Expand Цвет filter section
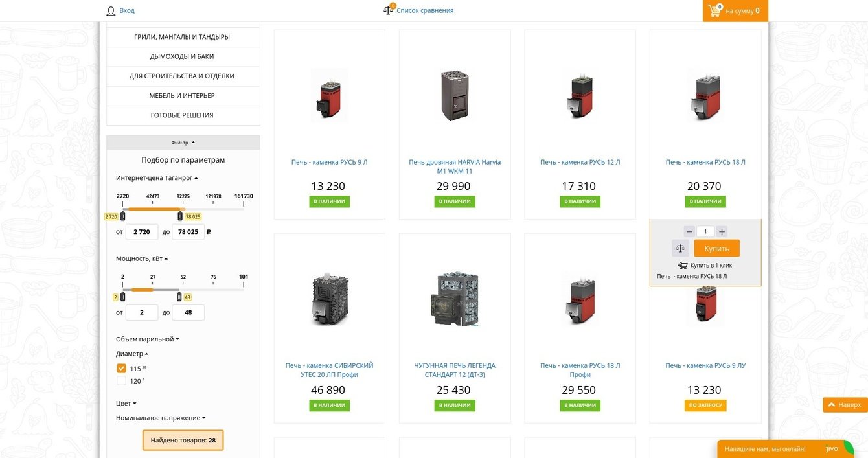The image size is (868, 458). tap(126, 403)
